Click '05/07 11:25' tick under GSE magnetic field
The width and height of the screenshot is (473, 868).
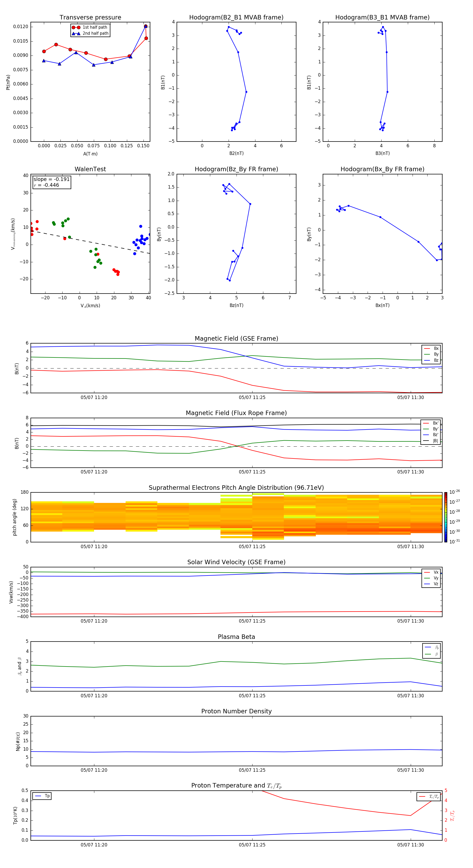click(x=252, y=398)
